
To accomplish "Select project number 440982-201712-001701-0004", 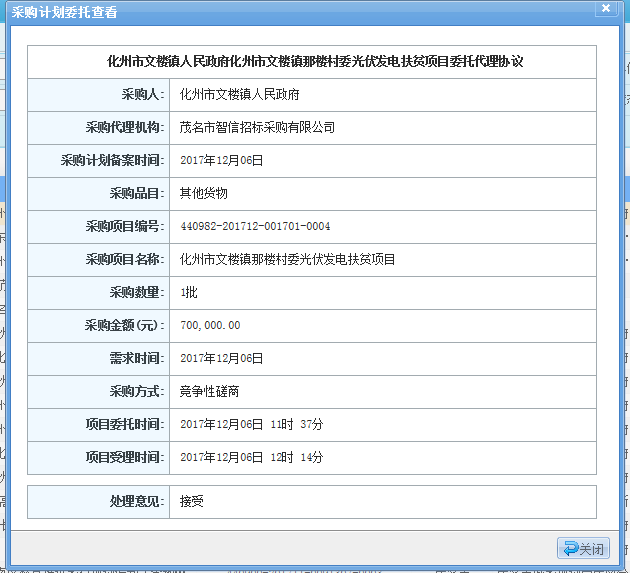I will coord(255,226).
